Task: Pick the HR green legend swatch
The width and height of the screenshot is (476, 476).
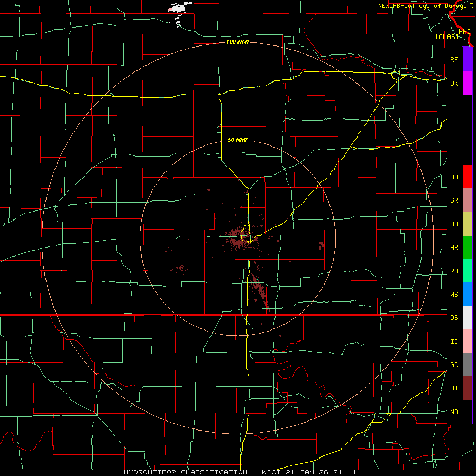Action: click(467, 248)
